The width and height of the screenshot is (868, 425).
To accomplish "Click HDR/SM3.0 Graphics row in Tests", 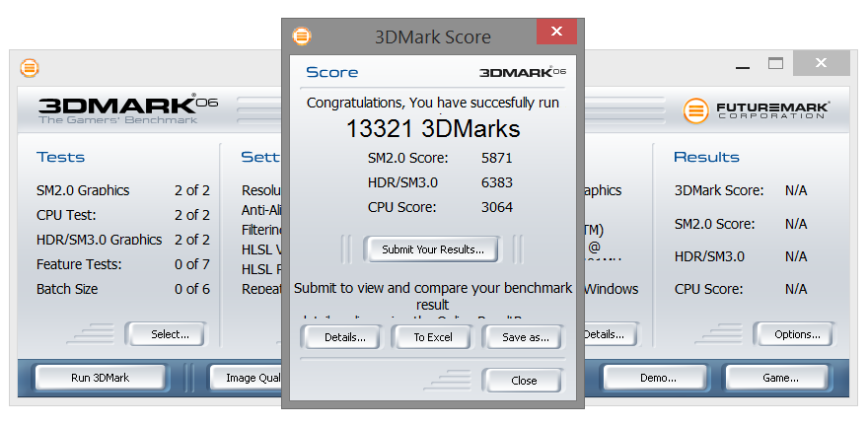I will click(x=123, y=240).
